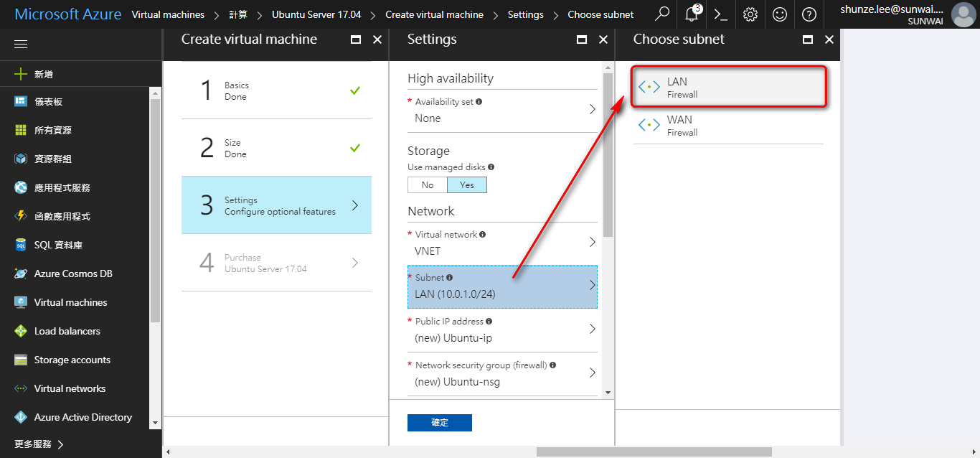Click the user account avatar
Viewport: 980px width, 458px height.
(x=963, y=14)
